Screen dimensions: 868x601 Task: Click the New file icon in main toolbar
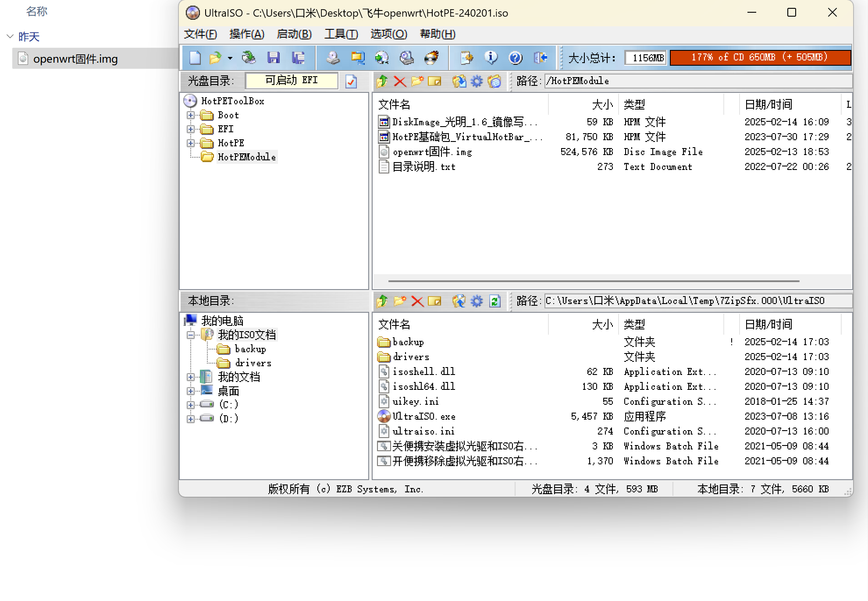[195, 58]
